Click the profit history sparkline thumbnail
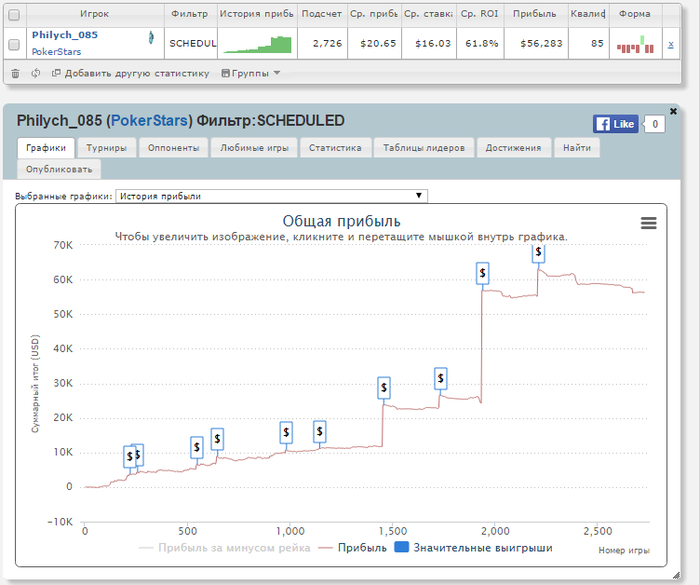The image size is (700, 585). pyautogui.click(x=257, y=44)
